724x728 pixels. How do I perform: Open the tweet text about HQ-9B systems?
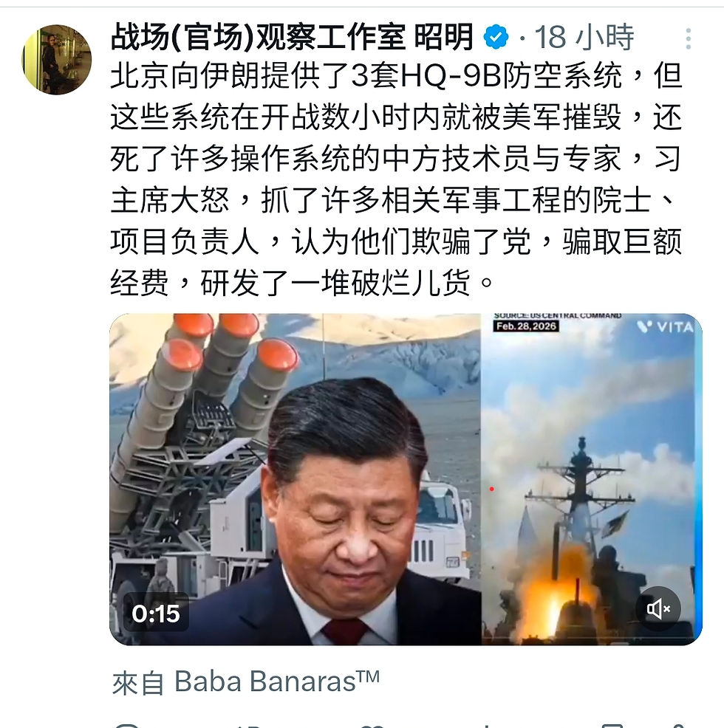click(x=396, y=179)
